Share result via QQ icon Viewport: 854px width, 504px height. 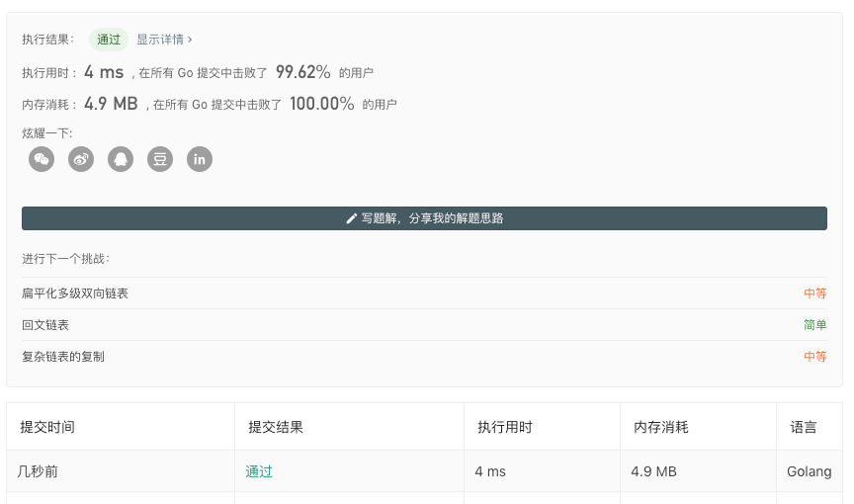(121, 159)
